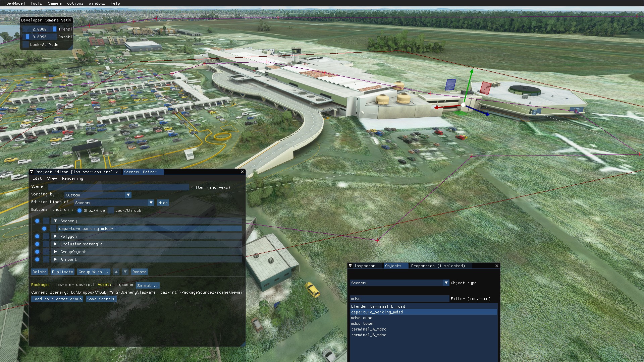Enable the Look-At Mode checkbox
This screenshot has height=362, width=644.
pos(25,45)
